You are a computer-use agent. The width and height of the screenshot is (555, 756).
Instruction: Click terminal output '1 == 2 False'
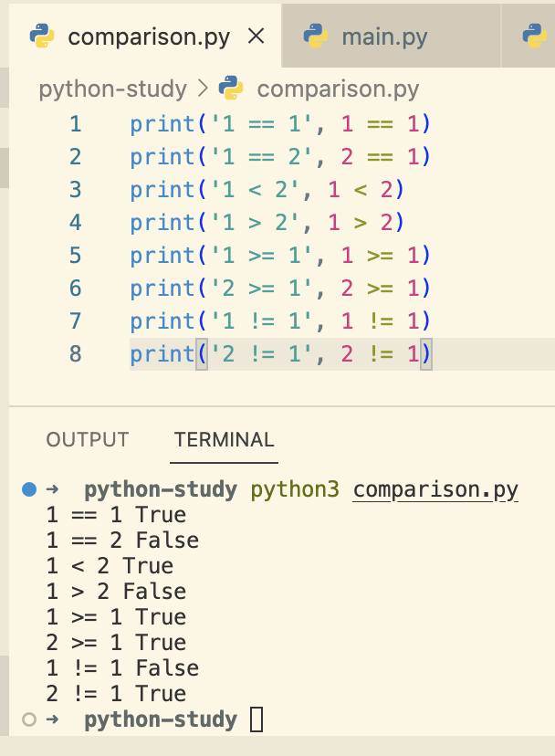click(x=122, y=541)
